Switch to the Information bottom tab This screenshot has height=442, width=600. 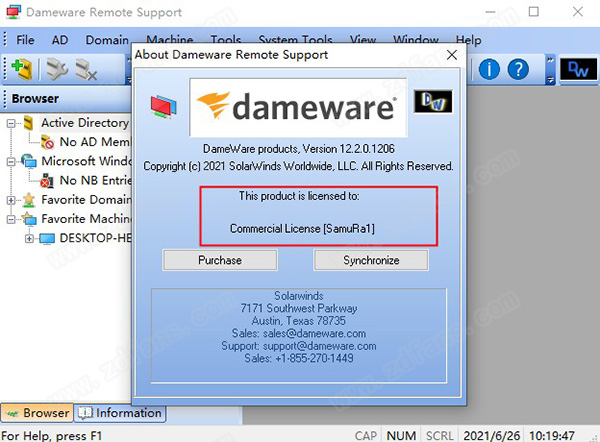[120, 413]
